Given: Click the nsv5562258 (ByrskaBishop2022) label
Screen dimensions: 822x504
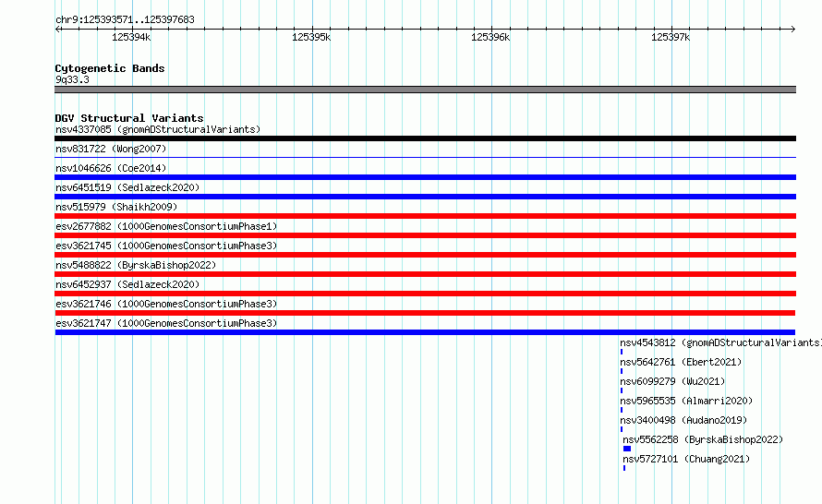Looking at the screenshot, I should coord(703,439).
